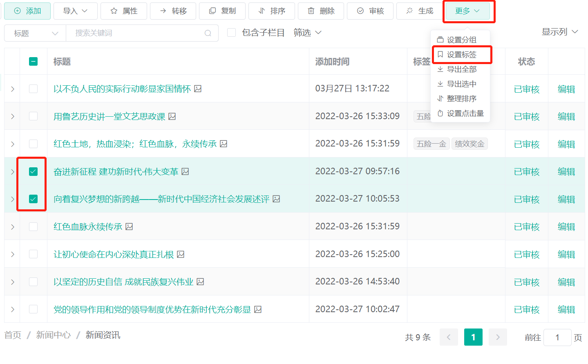Click the search magnifier icon

pos(209,33)
